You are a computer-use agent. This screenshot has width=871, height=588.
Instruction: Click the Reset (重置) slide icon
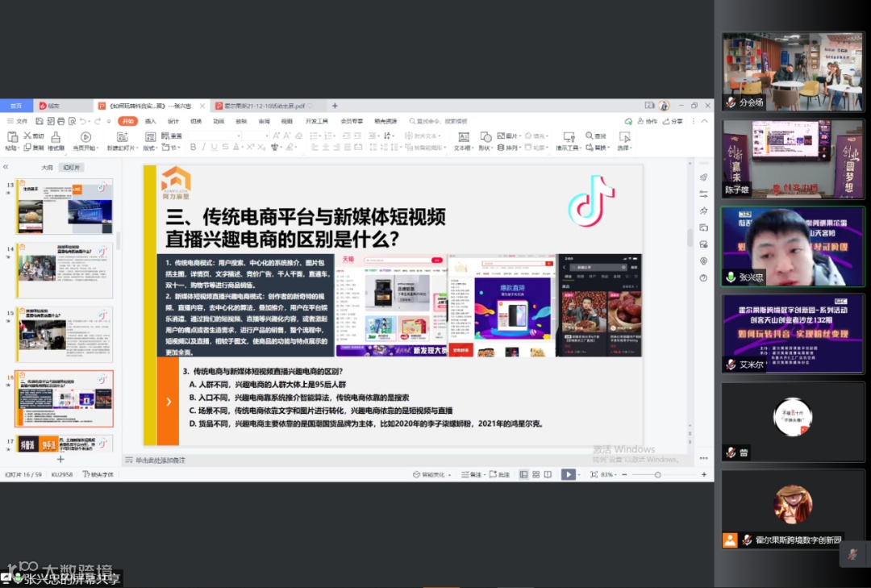[x=165, y=136]
